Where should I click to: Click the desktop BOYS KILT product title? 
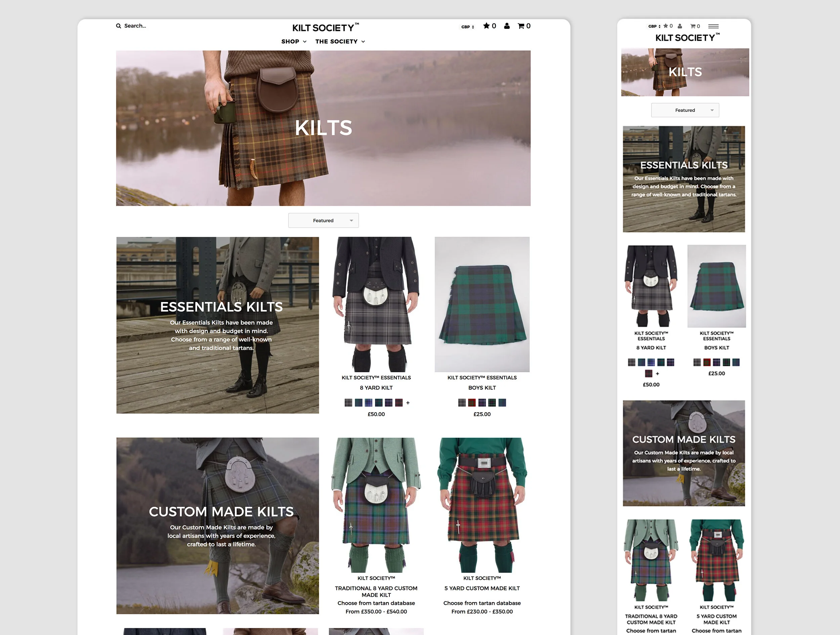click(482, 388)
